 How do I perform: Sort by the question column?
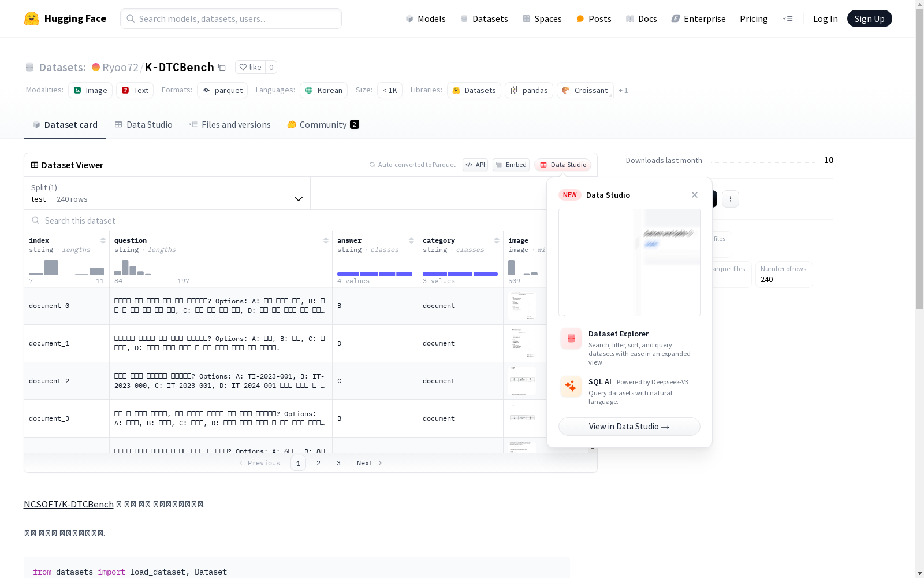(326, 240)
